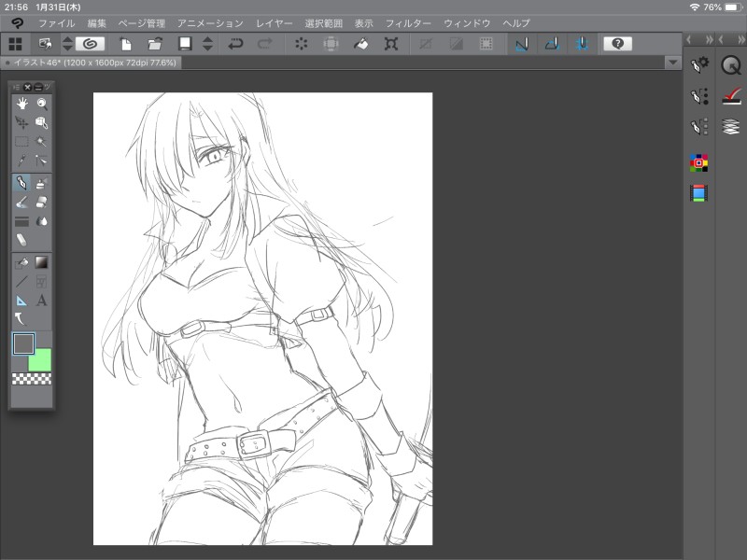Open the レイヤー menu
Viewport: 747px width, 560px height.
(x=274, y=22)
